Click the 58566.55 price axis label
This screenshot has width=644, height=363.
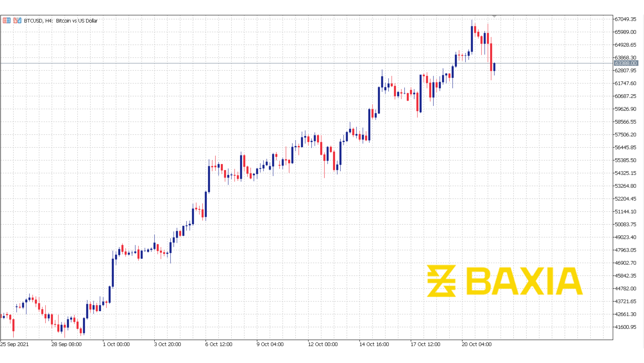tap(625, 122)
